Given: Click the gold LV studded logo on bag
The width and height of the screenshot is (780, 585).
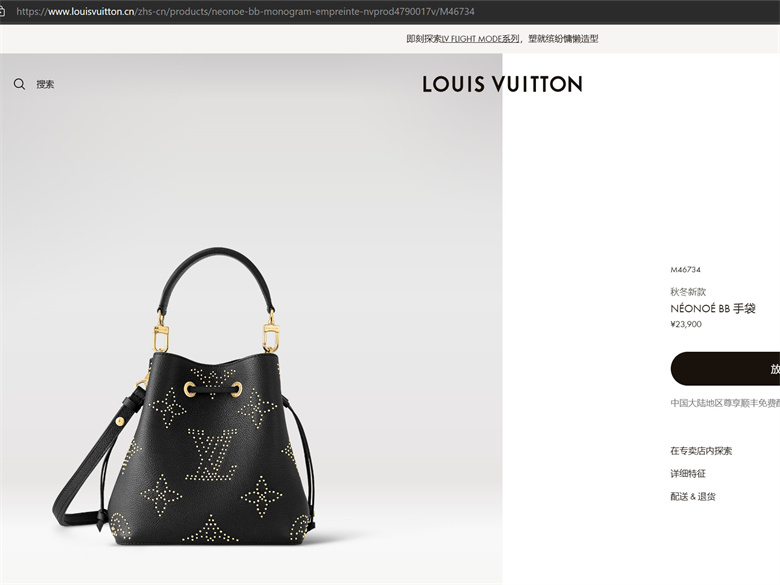Looking at the screenshot, I should [x=212, y=455].
